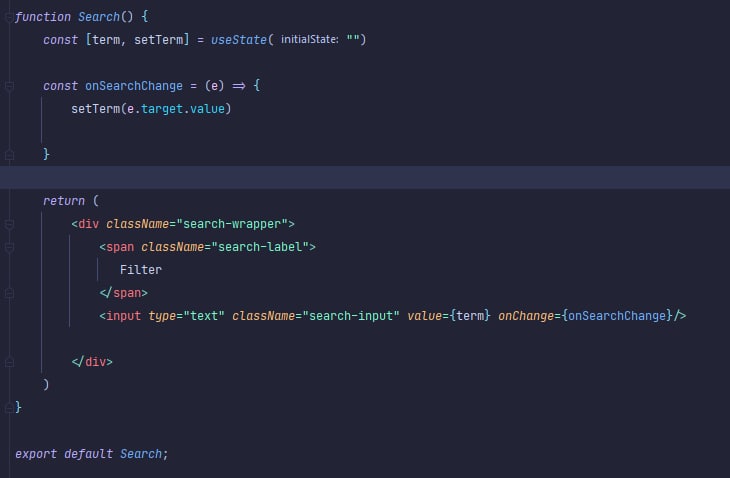This screenshot has width=730, height=478.
Task: Click 'Search' in the export statement
Action: [x=141, y=454]
